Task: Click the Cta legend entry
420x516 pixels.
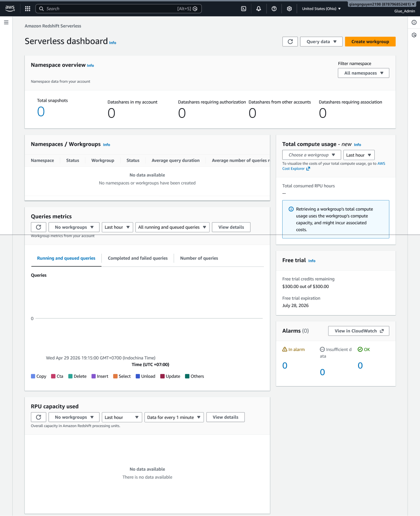Action: coord(57,376)
